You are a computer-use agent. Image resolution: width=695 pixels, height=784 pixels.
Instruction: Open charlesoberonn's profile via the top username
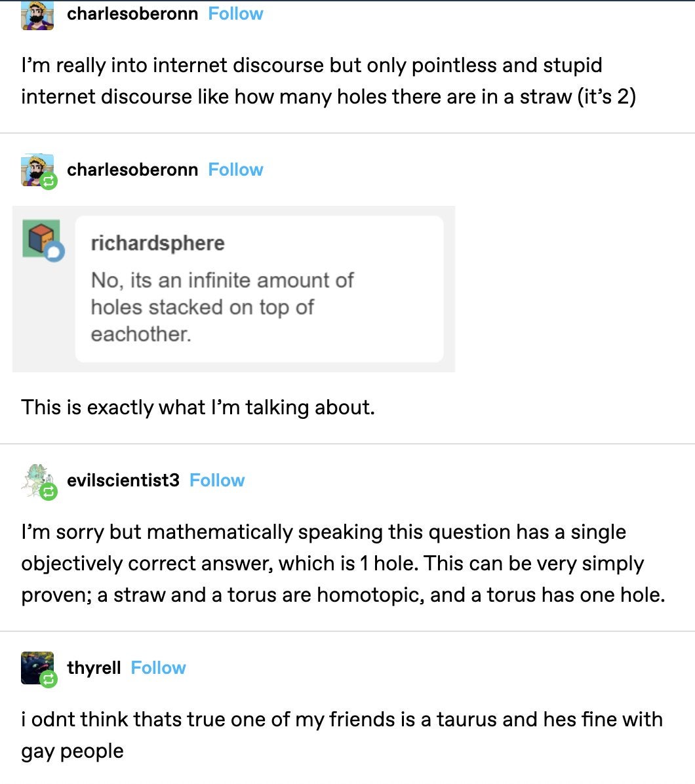click(x=132, y=13)
